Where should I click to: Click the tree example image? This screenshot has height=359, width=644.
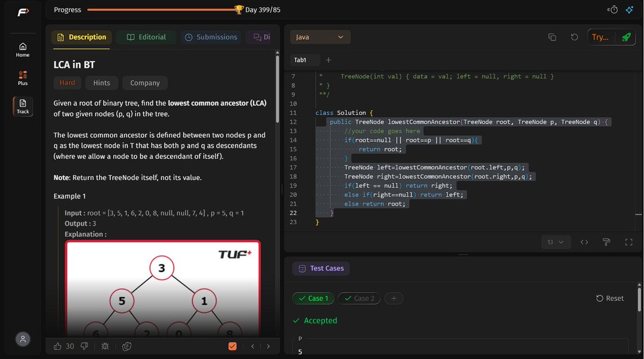[x=163, y=290]
